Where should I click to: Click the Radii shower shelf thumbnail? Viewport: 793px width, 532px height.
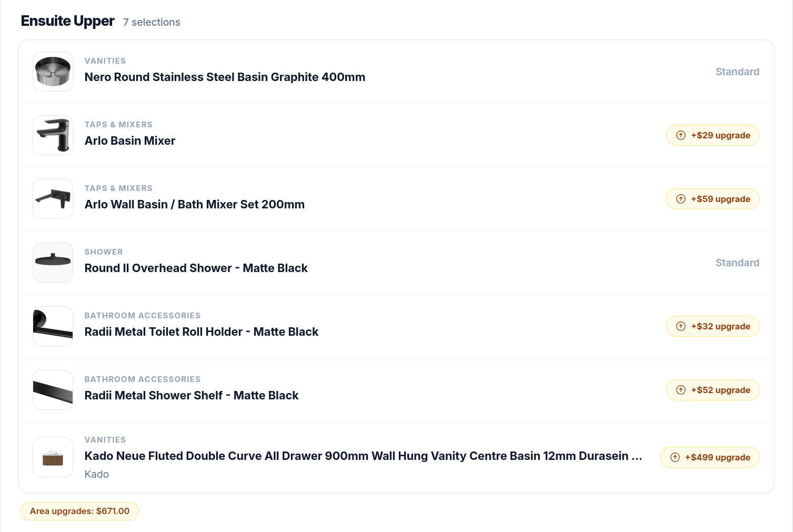53,390
